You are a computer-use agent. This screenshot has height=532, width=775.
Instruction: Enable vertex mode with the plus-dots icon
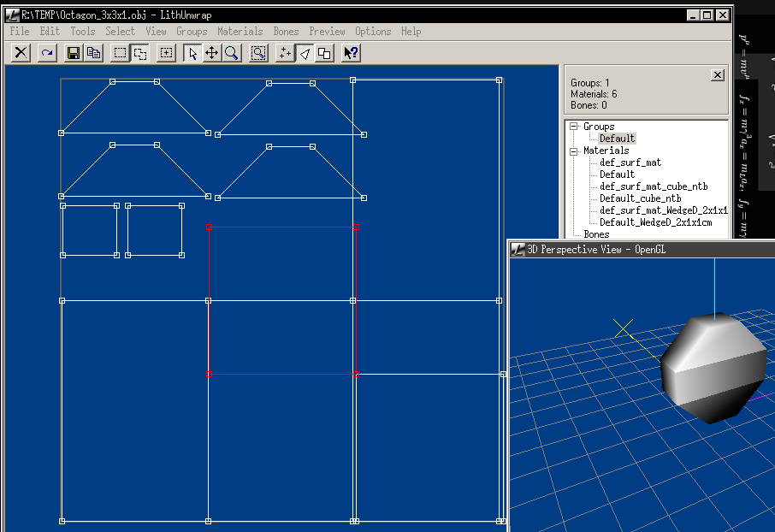pos(285,53)
